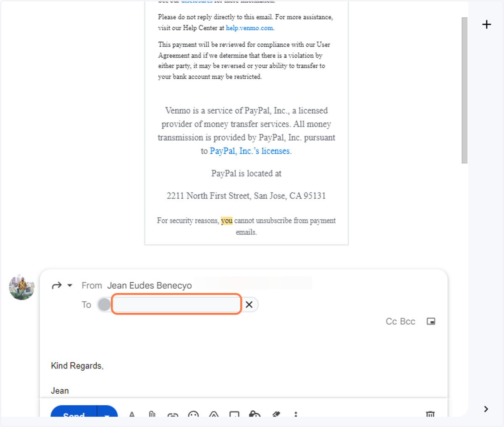
Task: Insert photo icon in compose toolbar
Action: click(x=234, y=414)
